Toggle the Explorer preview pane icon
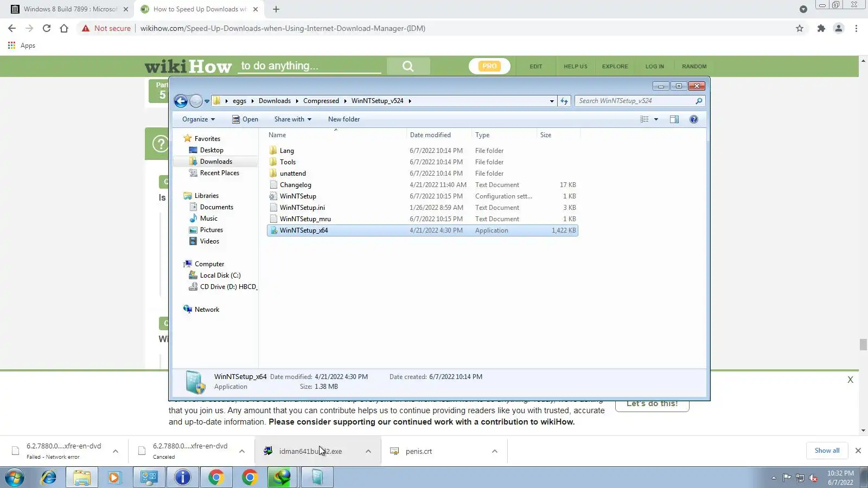Screen dimensions: 868x488 coord(674,119)
